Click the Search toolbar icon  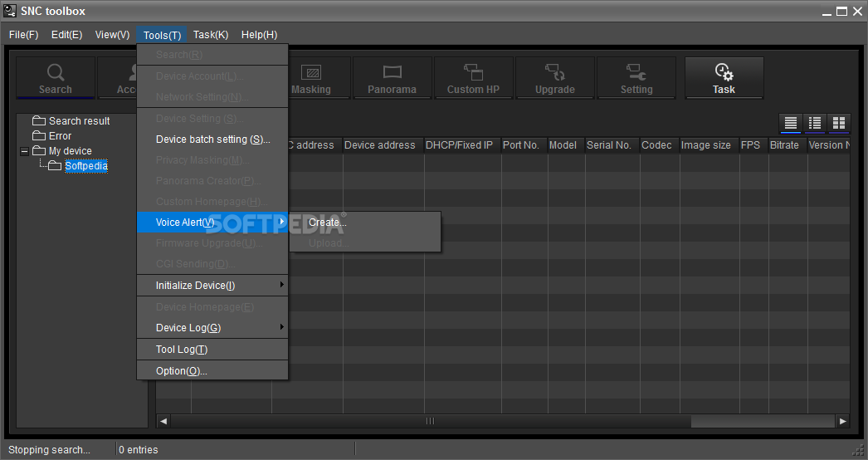point(56,77)
